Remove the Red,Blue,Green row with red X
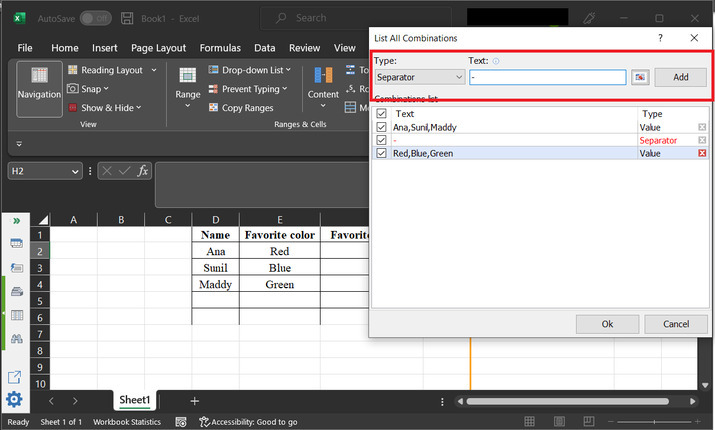Image resolution: width=715 pixels, height=430 pixels. coord(702,153)
